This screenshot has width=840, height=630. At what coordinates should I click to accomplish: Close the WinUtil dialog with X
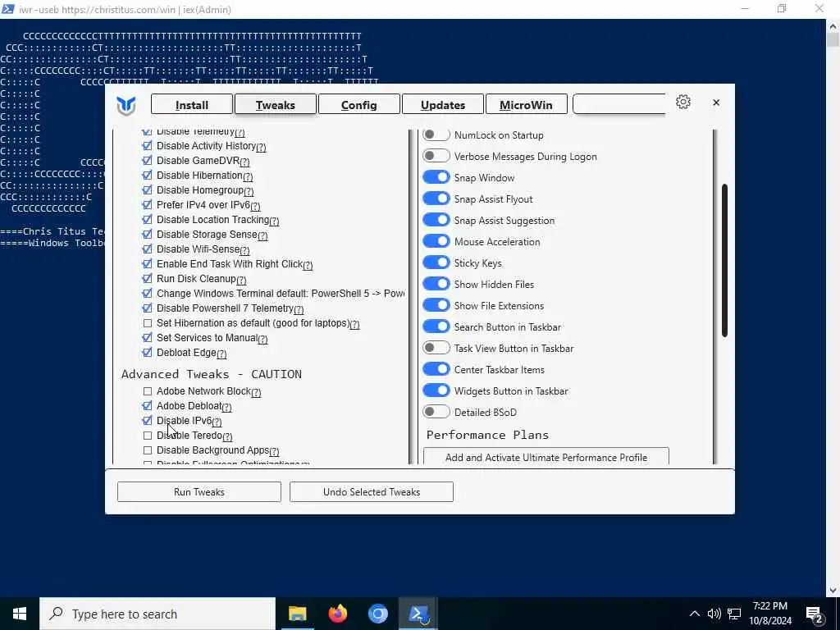[715, 103]
